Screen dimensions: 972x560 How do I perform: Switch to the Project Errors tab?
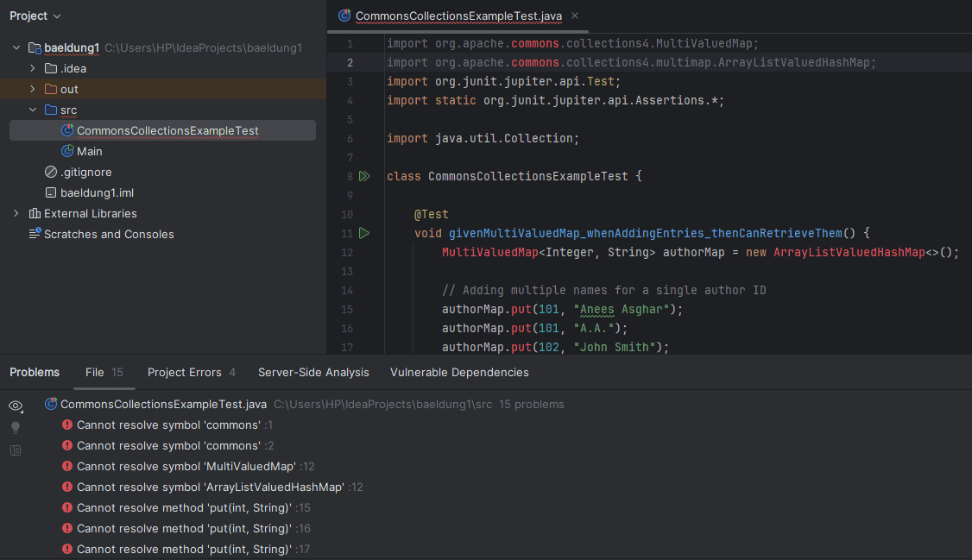(192, 372)
